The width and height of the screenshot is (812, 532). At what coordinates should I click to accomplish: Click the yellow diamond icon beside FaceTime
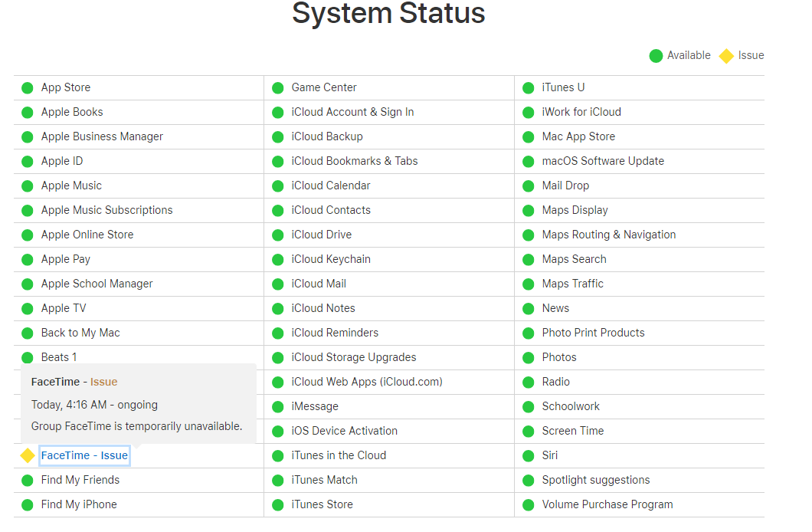click(x=28, y=455)
